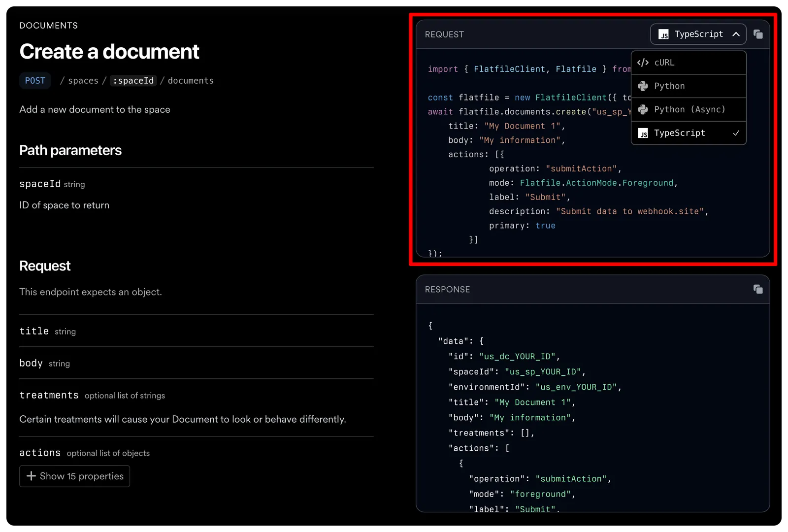Click the spaceId parameter name
This screenshot has height=532, width=788.
(x=40, y=184)
